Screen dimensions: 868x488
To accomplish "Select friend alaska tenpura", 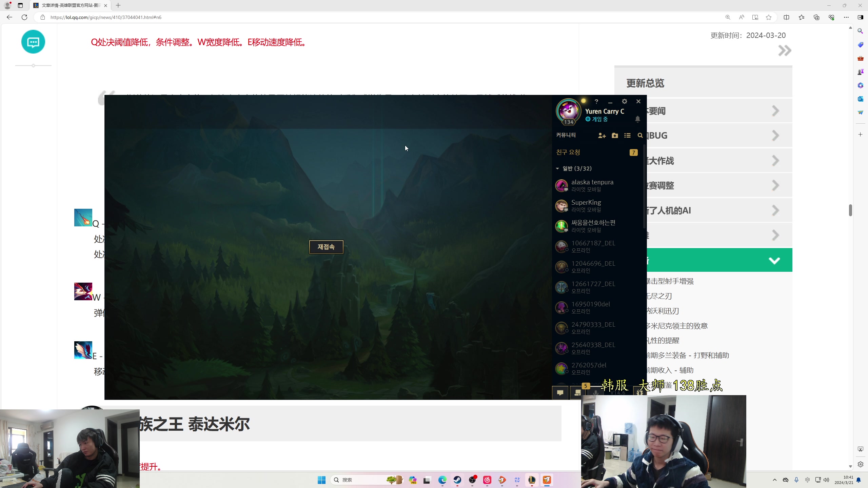I will coord(597,185).
